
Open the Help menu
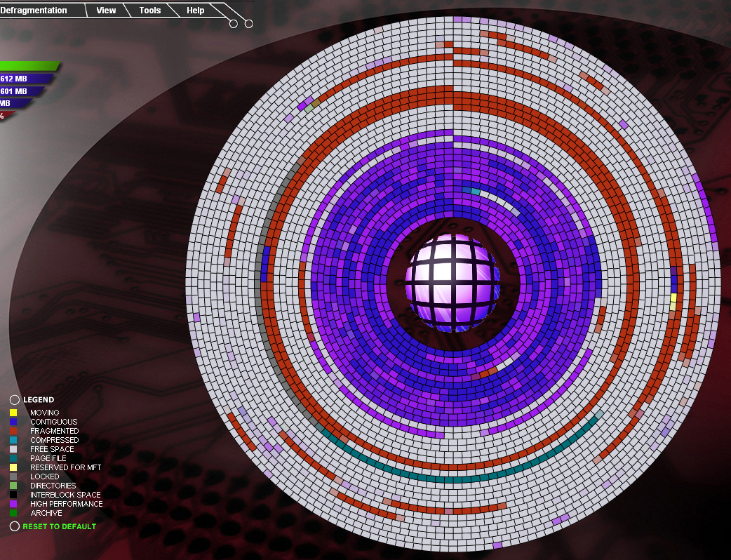(x=195, y=11)
